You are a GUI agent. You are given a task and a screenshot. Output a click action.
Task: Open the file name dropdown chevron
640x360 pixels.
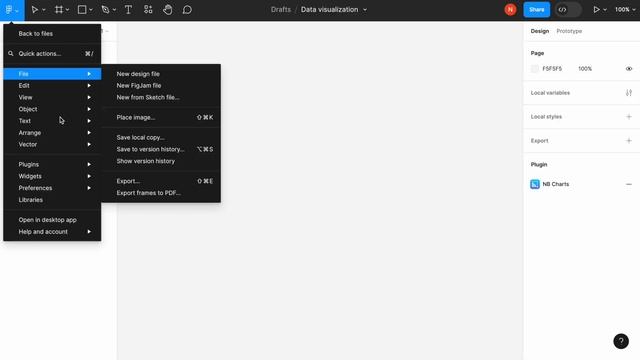(365, 10)
